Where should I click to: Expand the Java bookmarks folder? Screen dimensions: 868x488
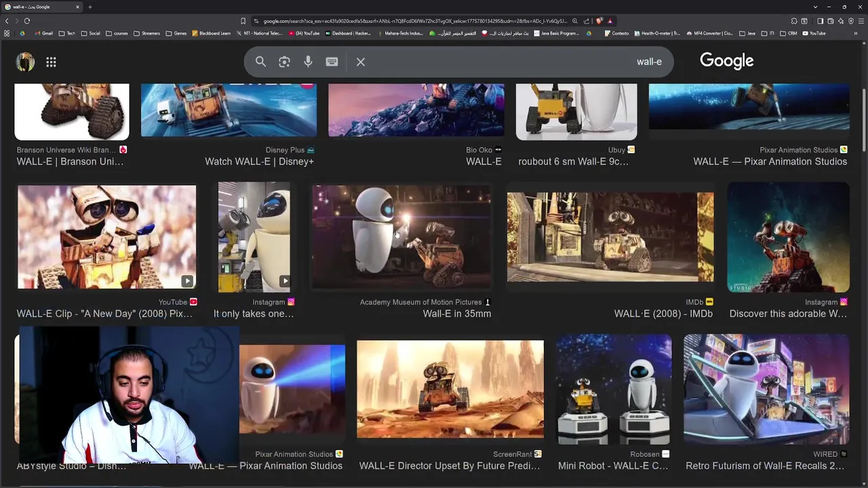click(747, 33)
